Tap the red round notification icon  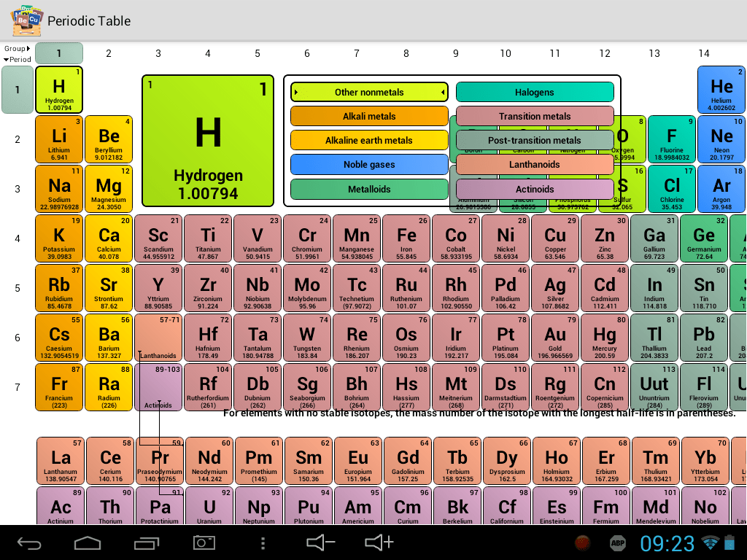(582, 542)
